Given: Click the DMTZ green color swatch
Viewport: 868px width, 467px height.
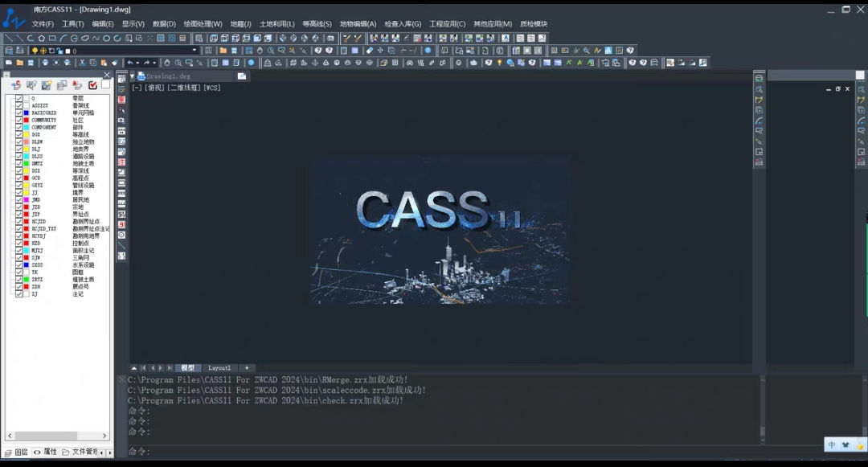Looking at the screenshot, I should point(26,163).
